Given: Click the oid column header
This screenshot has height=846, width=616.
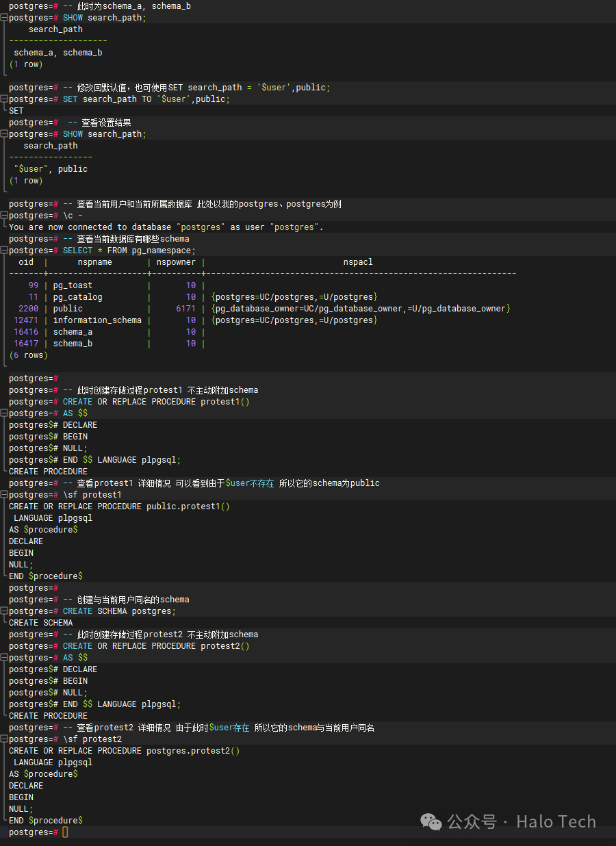Looking at the screenshot, I should coord(26,262).
